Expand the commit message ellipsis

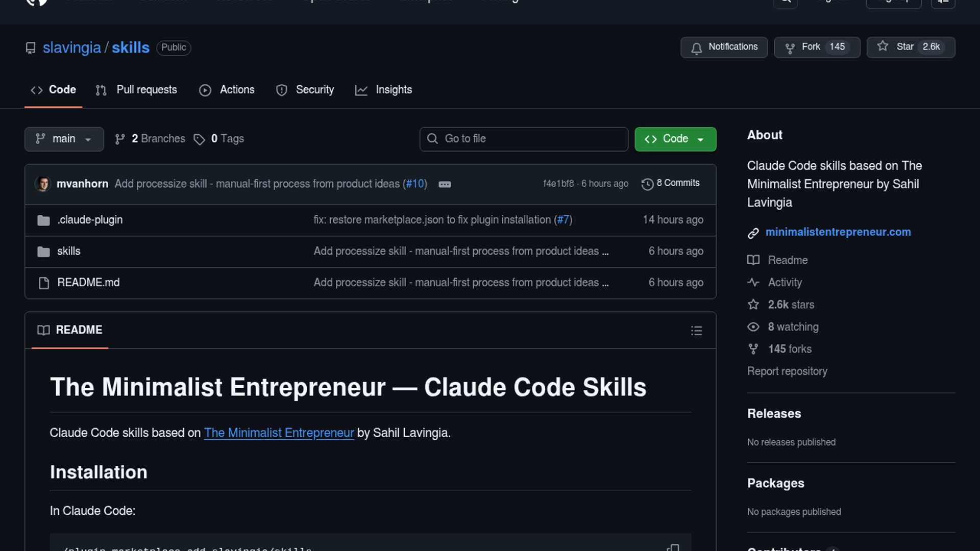(445, 184)
